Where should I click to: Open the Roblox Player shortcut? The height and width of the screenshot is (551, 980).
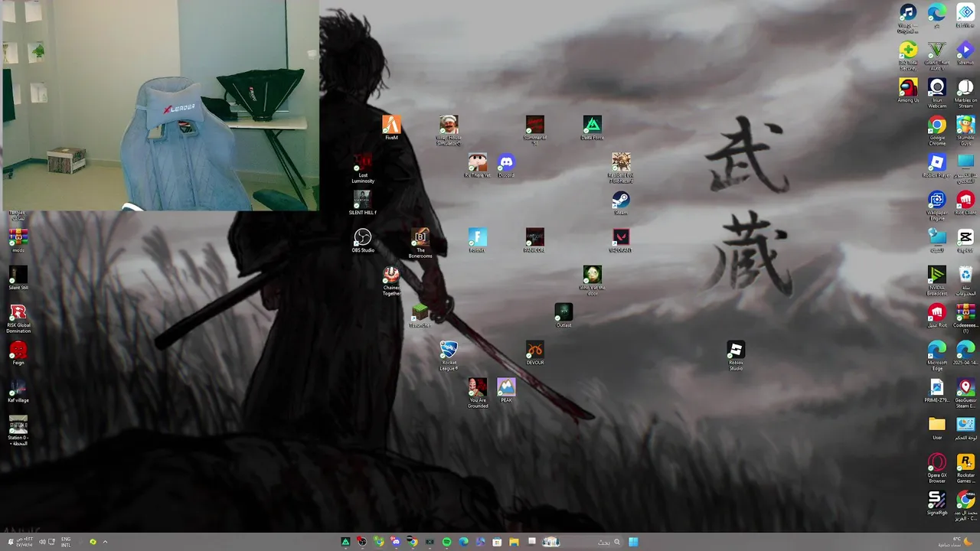[x=937, y=165]
